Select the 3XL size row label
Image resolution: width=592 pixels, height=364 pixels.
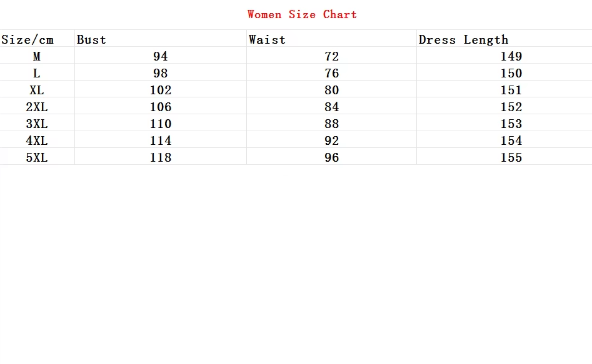[37, 124]
